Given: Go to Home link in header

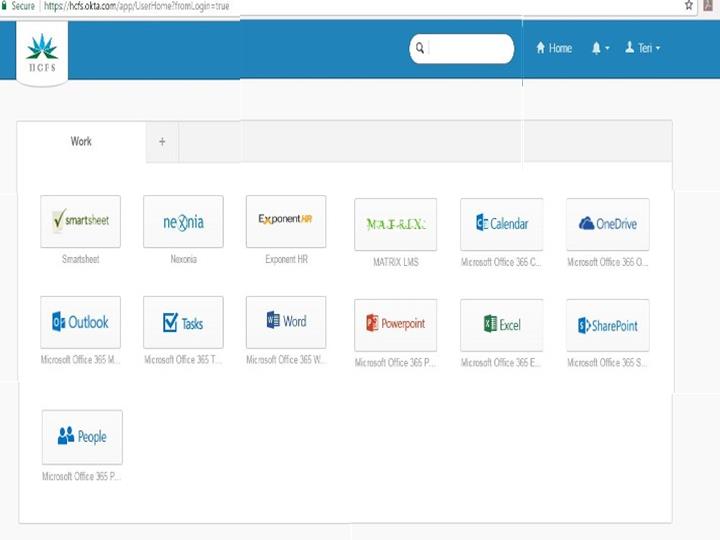Looking at the screenshot, I should click(554, 48).
